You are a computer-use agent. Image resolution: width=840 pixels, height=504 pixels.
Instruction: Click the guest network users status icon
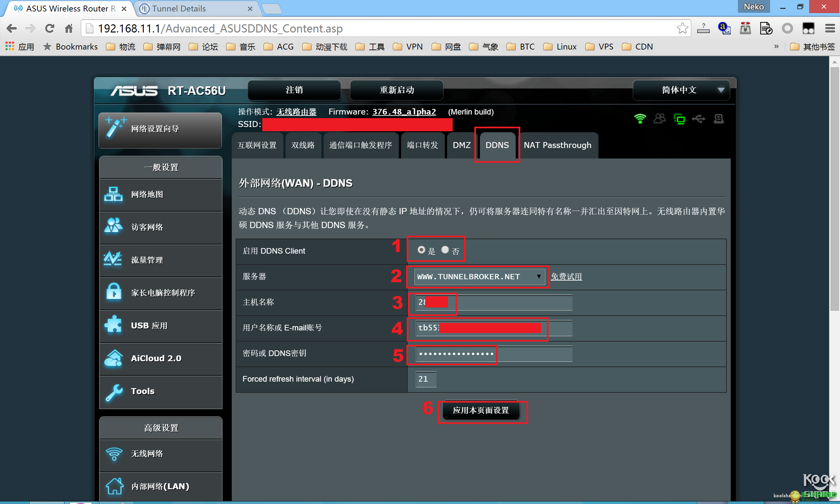click(x=659, y=118)
